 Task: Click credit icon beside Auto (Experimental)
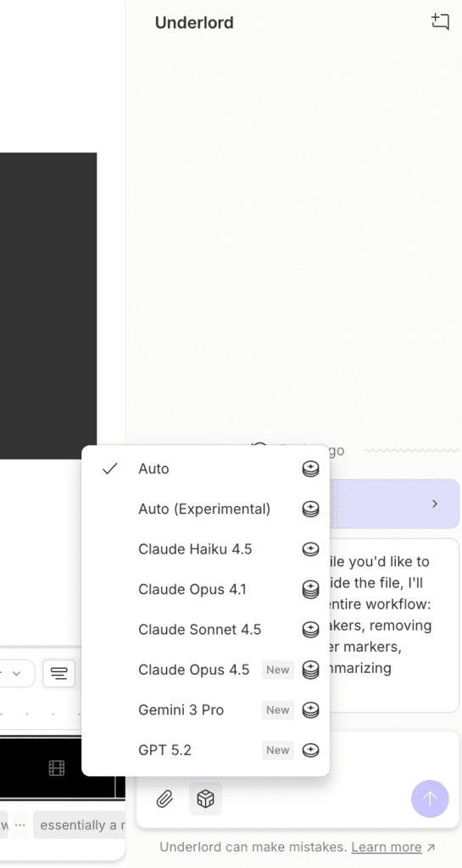310,509
